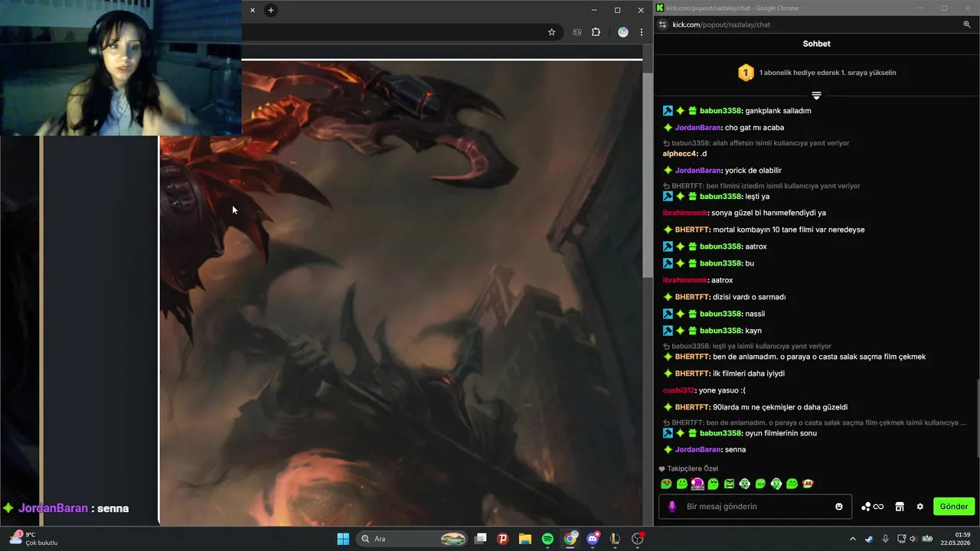This screenshot has height=551, width=980.
Task: Open File Explorer from the taskbar
Action: click(525, 539)
